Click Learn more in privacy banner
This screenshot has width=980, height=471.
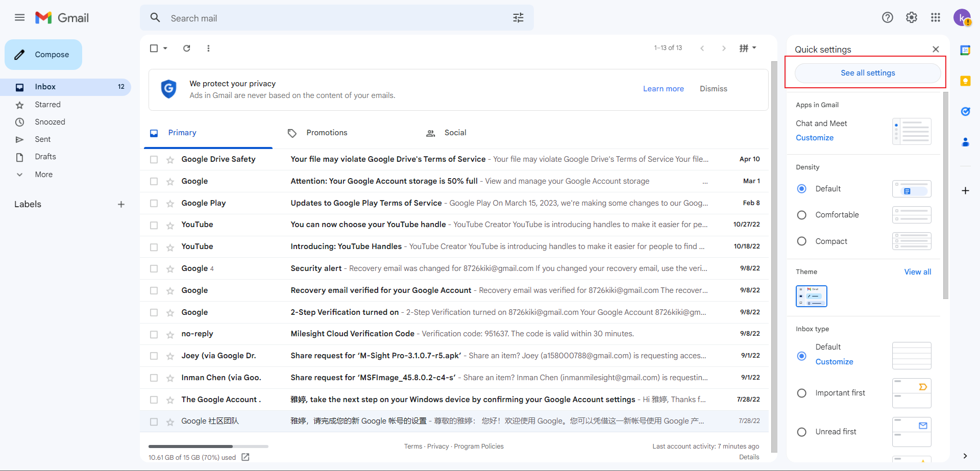coord(663,89)
